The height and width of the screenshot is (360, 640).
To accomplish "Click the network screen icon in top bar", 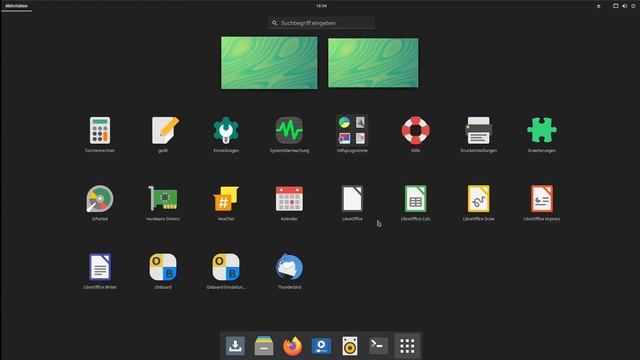I will click(x=616, y=6).
